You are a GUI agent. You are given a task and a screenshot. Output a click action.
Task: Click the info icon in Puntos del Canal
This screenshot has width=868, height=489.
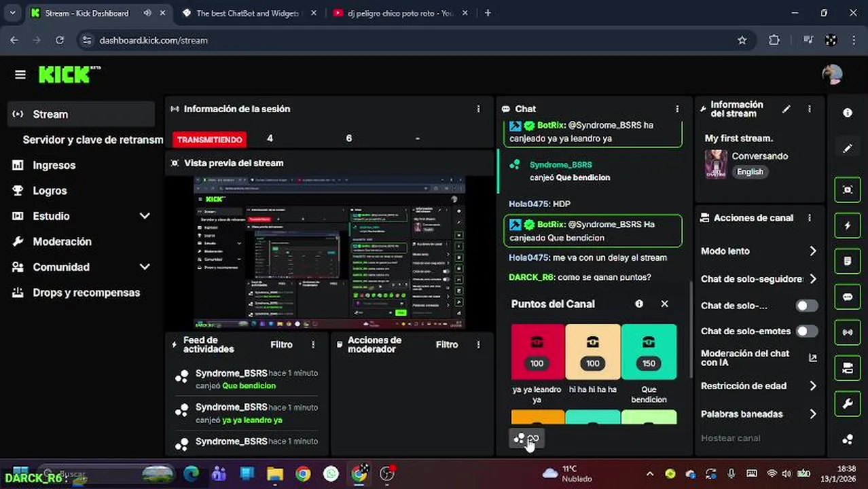coord(639,304)
